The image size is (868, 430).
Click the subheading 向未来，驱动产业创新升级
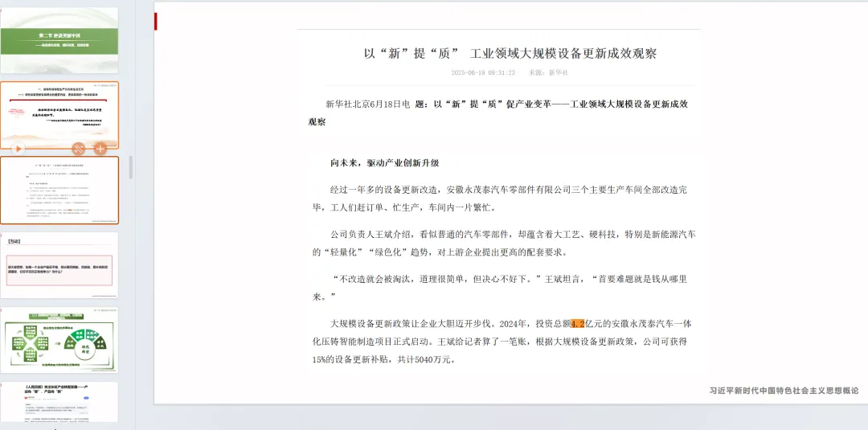click(385, 163)
